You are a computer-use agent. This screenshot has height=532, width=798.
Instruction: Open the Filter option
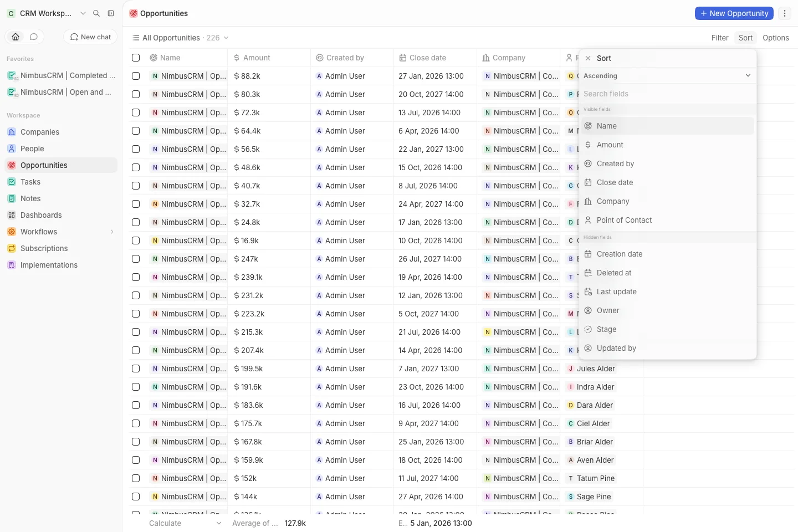pyautogui.click(x=720, y=38)
